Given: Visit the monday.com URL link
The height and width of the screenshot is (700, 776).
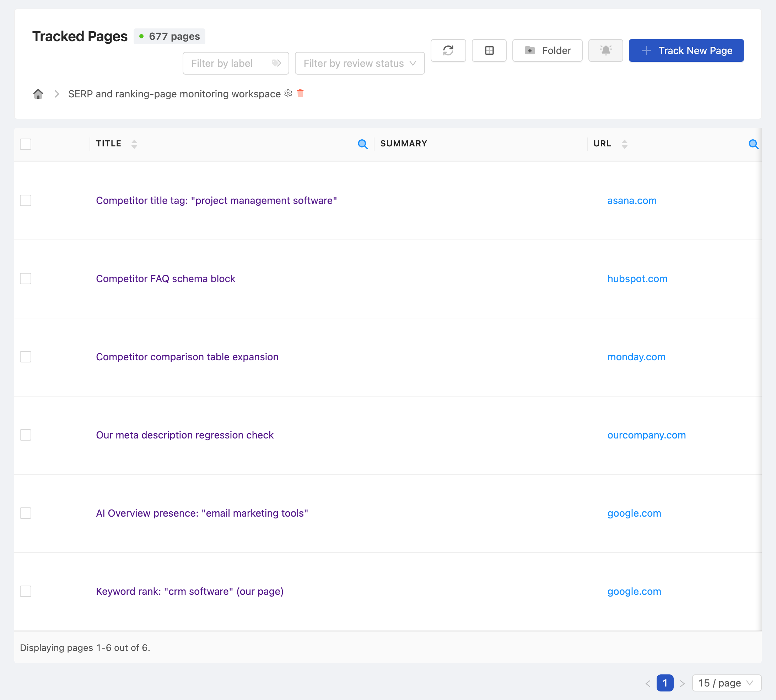Looking at the screenshot, I should tap(636, 357).
